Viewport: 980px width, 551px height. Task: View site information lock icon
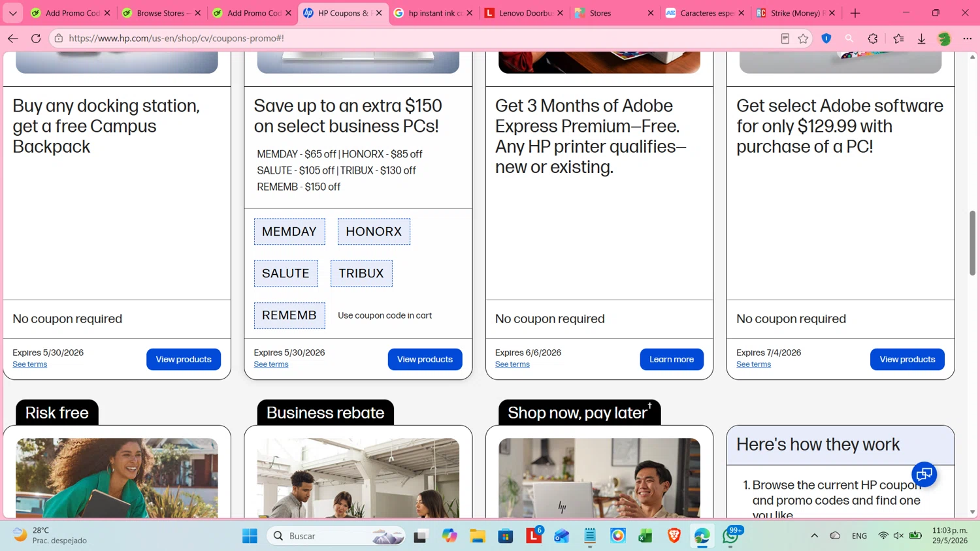coord(59,39)
